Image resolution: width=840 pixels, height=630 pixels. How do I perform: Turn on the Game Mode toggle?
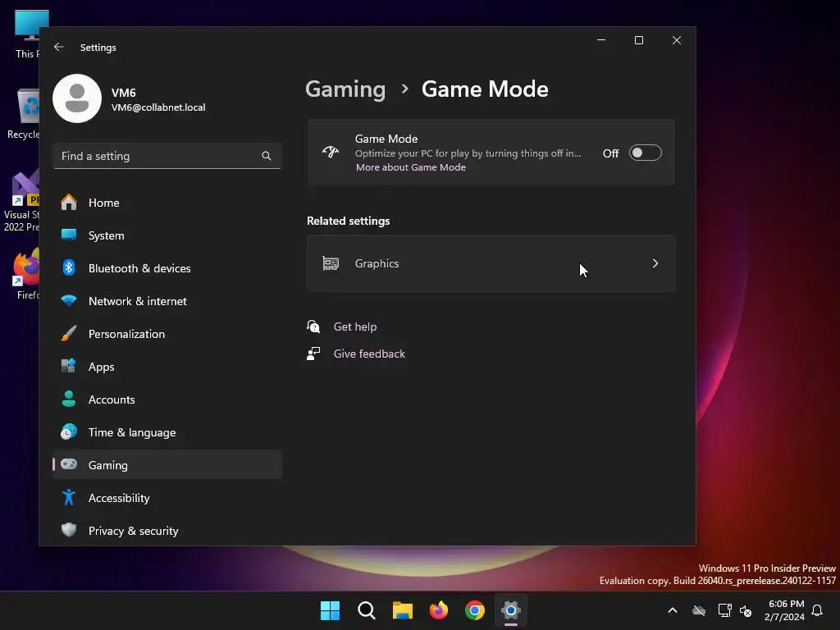click(645, 153)
